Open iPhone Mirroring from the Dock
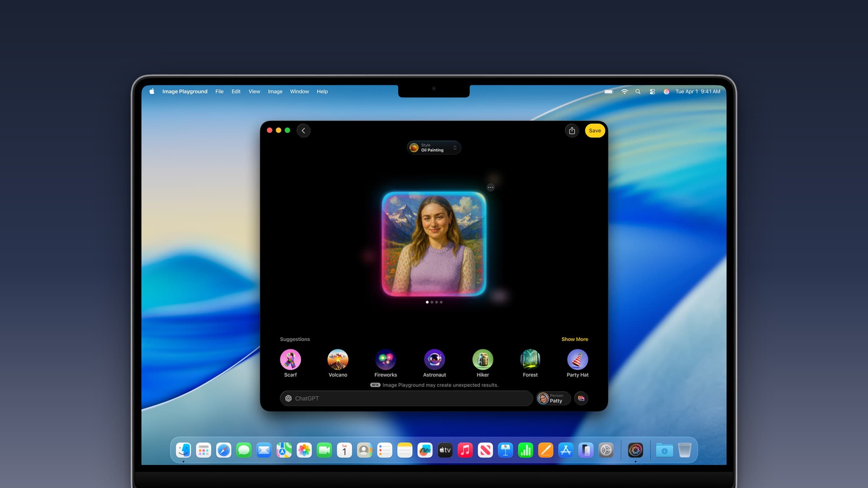Image resolution: width=868 pixels, height=488 pixels. click(586, 450)
